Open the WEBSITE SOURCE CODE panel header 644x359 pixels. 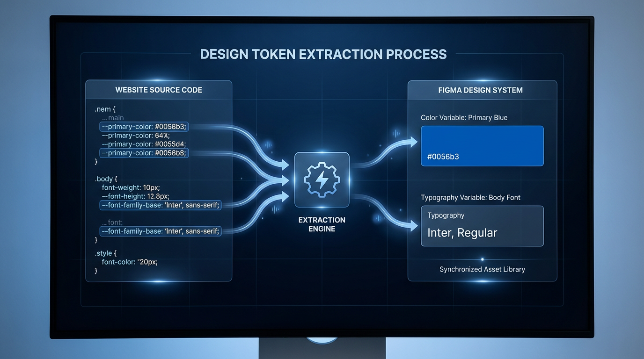[x=159, y=90]
